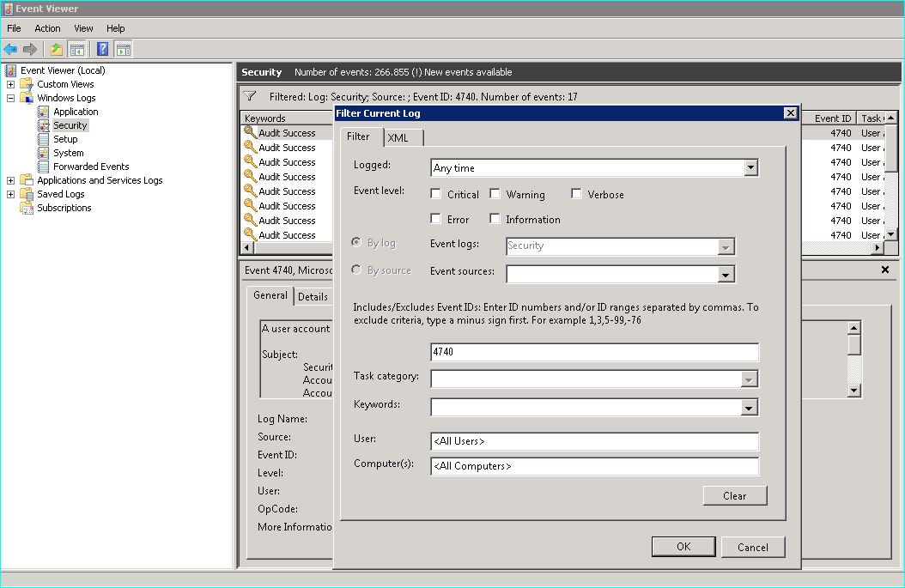Enable the Critical event level checkbox

436,194
